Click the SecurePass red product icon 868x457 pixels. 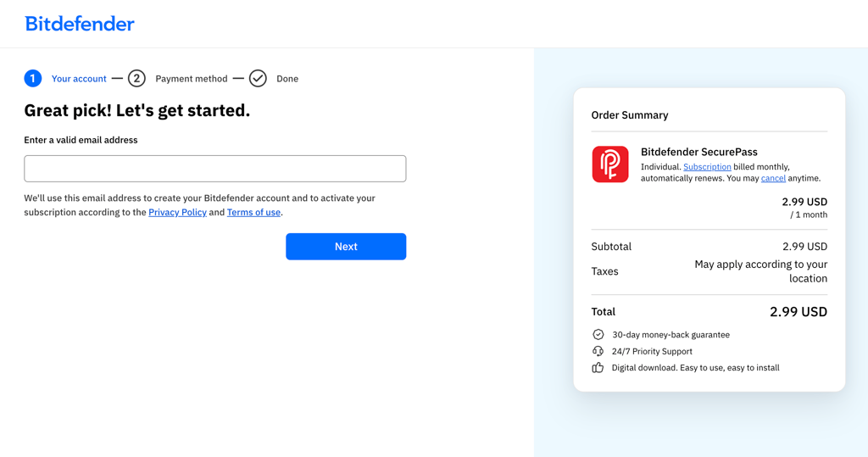pos(610,164)
